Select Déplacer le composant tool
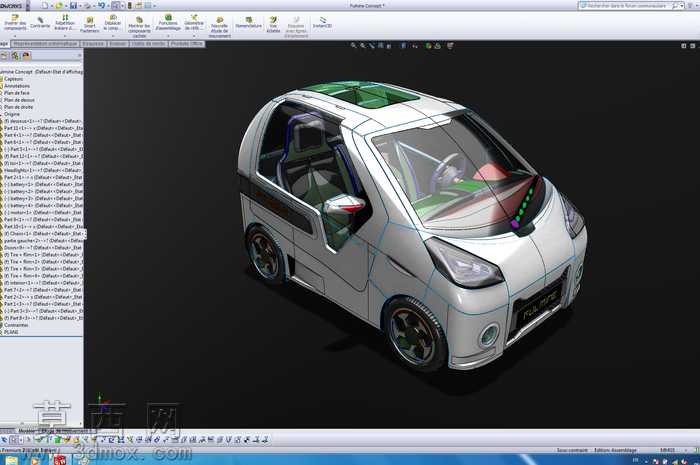The height and width of the screenshot is (465, 700). tap(112, 22)
